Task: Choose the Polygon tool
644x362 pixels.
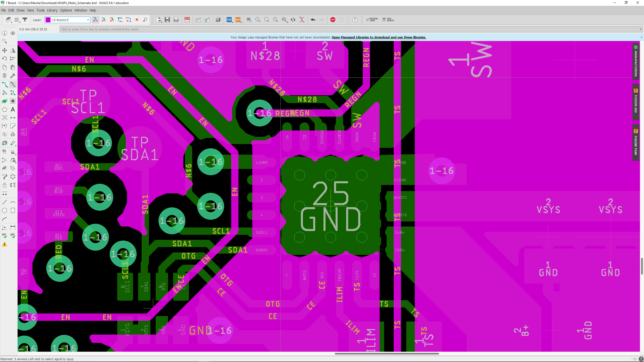Action: tap(5, 109)
